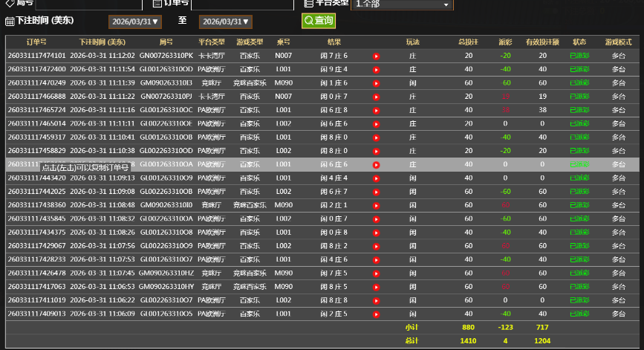
Task: Click the 状态 column header
Action: 579,42
